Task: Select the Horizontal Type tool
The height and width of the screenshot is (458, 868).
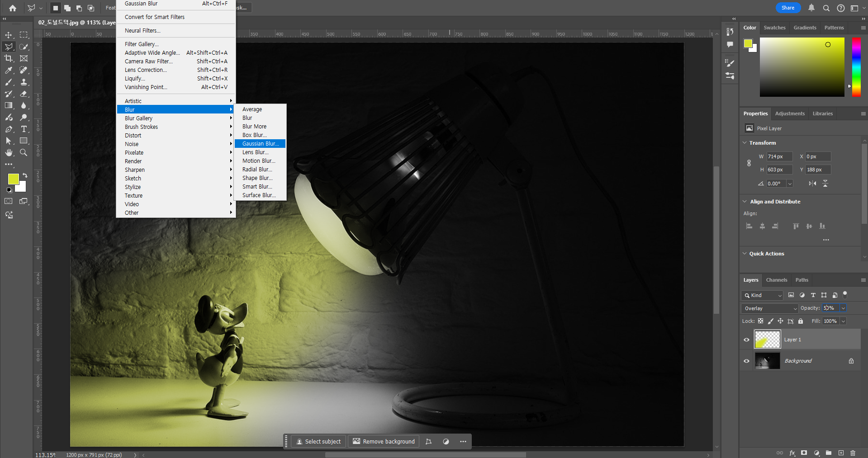Action: [24, 129]
